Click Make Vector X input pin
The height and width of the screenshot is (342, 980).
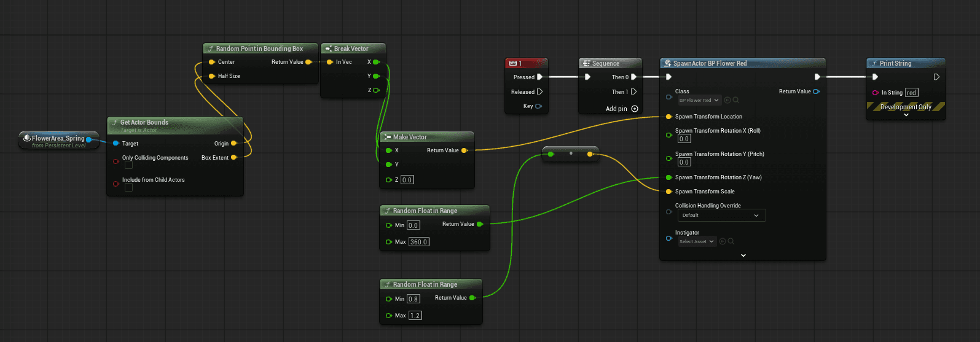tap(388, 150)
